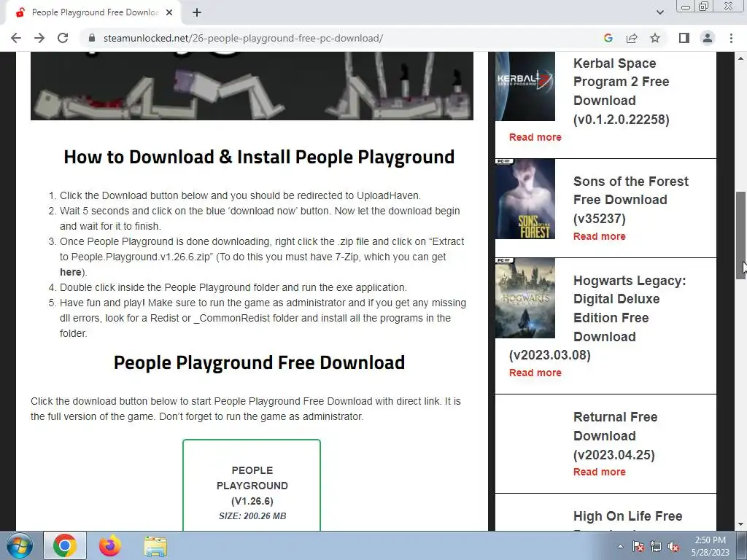
Task: Read more about Hogwarts Legacy
Action: [535, 373]
